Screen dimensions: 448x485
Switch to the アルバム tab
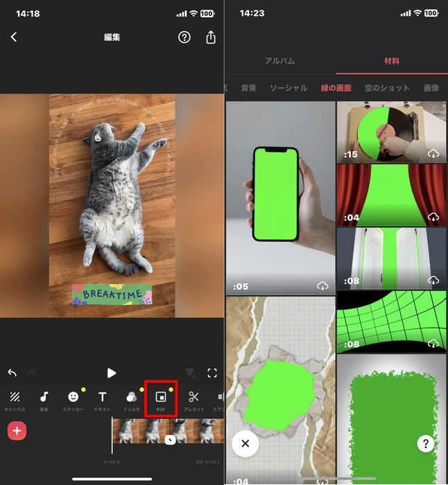coord(279,61)
